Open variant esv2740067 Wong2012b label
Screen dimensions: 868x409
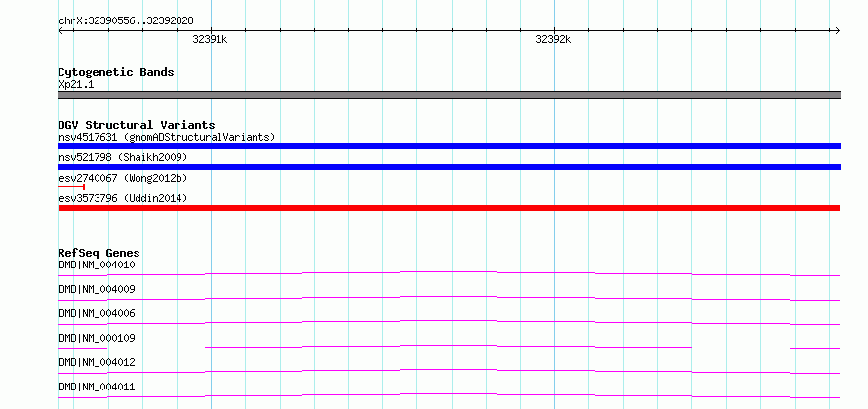[x=123, y=178]
